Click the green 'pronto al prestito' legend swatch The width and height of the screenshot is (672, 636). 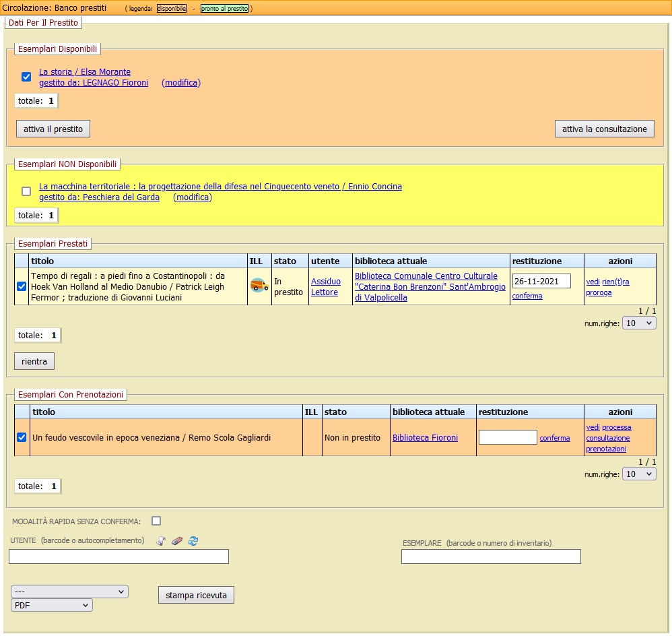pos(224,9)
